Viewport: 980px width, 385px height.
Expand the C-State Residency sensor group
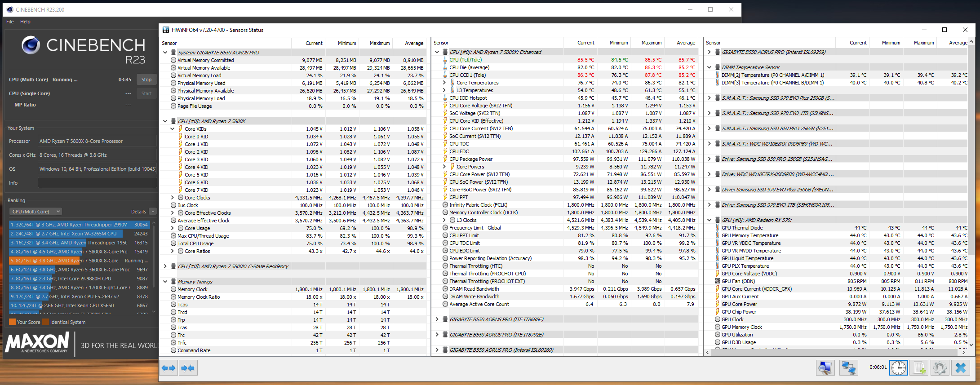(165, 266)
